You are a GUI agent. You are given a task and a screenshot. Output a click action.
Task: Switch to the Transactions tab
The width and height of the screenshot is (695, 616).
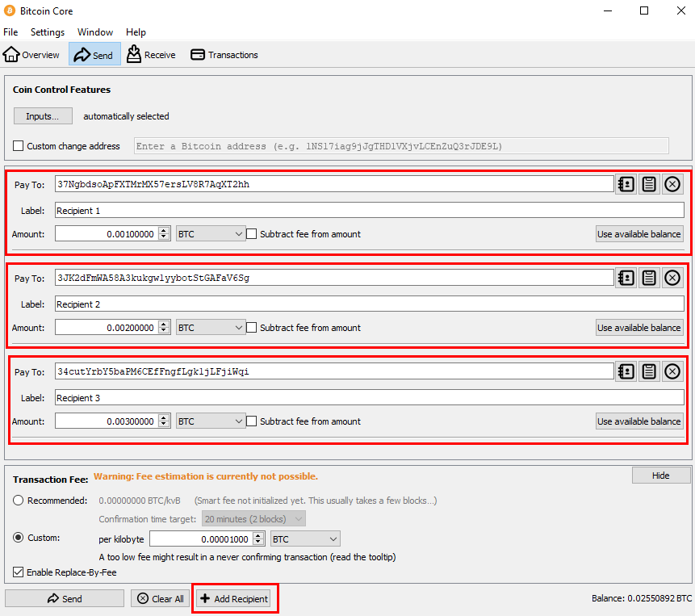click(224, 55)
